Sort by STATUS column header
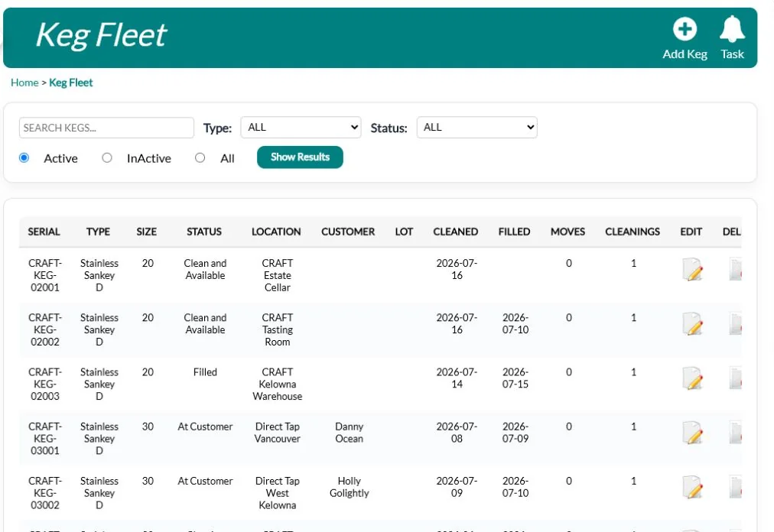 point(204,232)
